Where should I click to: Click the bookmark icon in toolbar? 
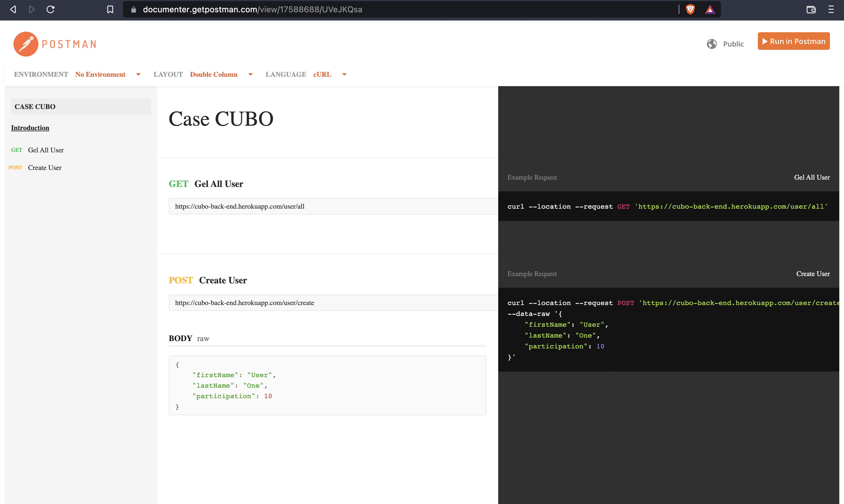click(x=110, y=9)
